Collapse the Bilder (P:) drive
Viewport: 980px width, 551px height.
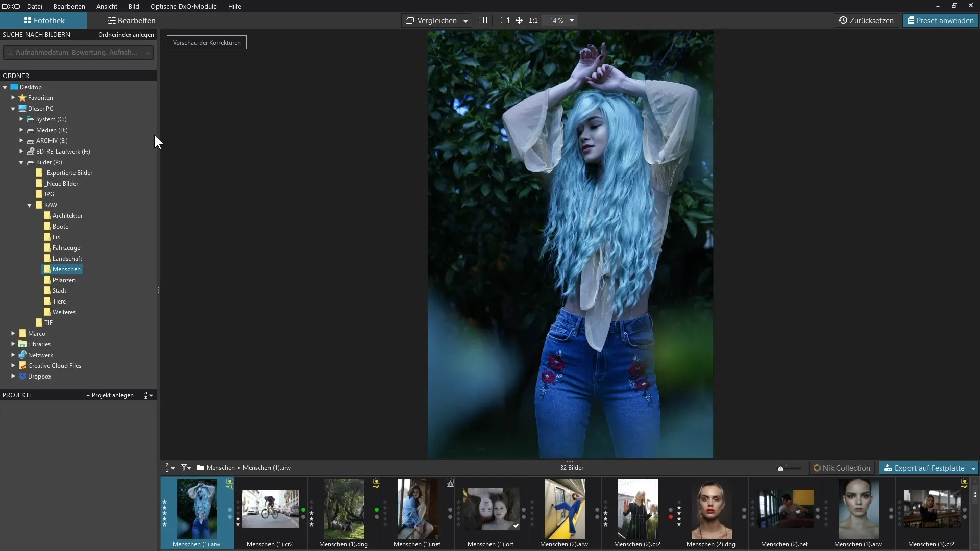point(21,162)
